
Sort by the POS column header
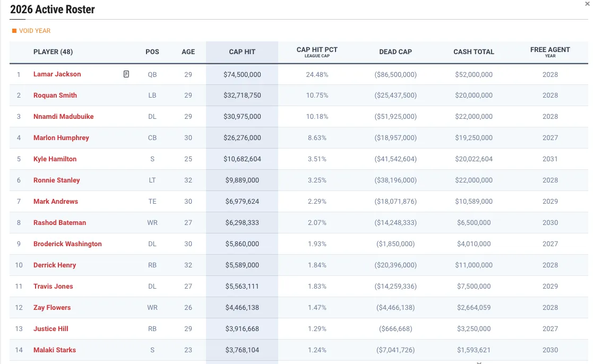point(152,52)
